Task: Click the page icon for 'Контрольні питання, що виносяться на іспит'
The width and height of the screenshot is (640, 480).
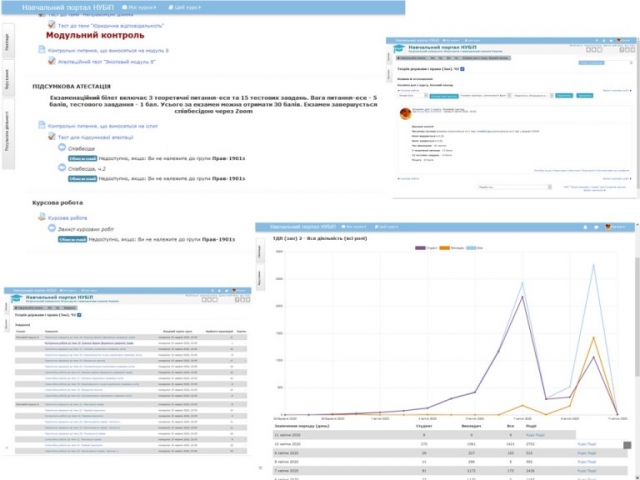Action: 41,125
